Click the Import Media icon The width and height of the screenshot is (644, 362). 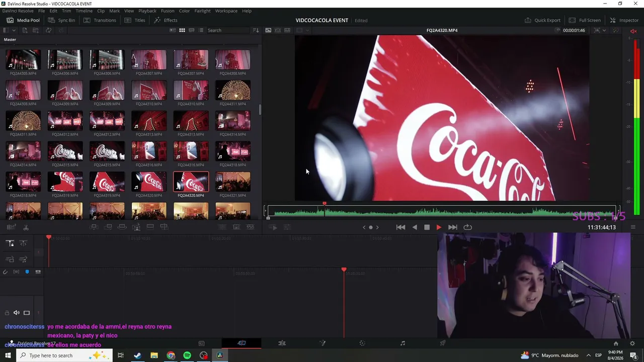pyautogui.click(x=25, y=30)
